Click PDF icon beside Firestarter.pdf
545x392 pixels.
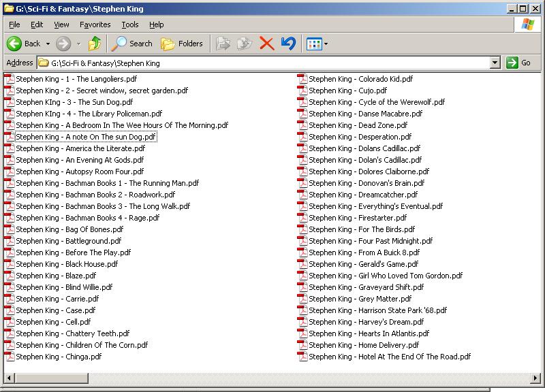[x=302, y=217]
